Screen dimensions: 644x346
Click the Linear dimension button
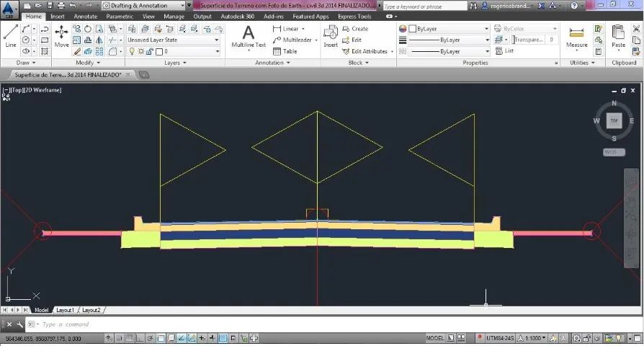[288, 29]
